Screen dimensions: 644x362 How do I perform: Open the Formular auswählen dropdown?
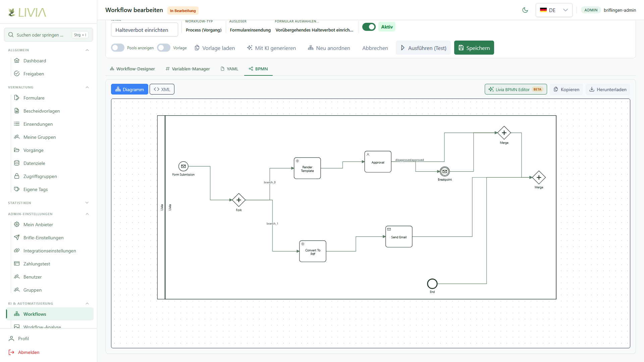314,30
